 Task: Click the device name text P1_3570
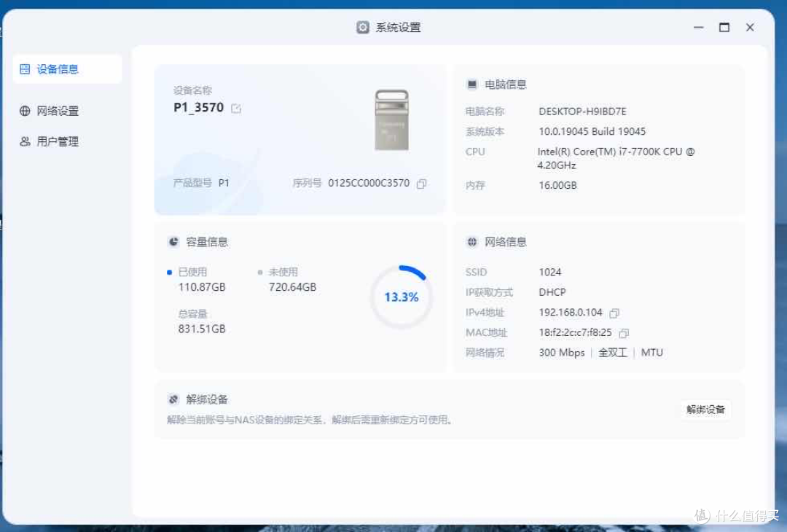click(199, 107)
